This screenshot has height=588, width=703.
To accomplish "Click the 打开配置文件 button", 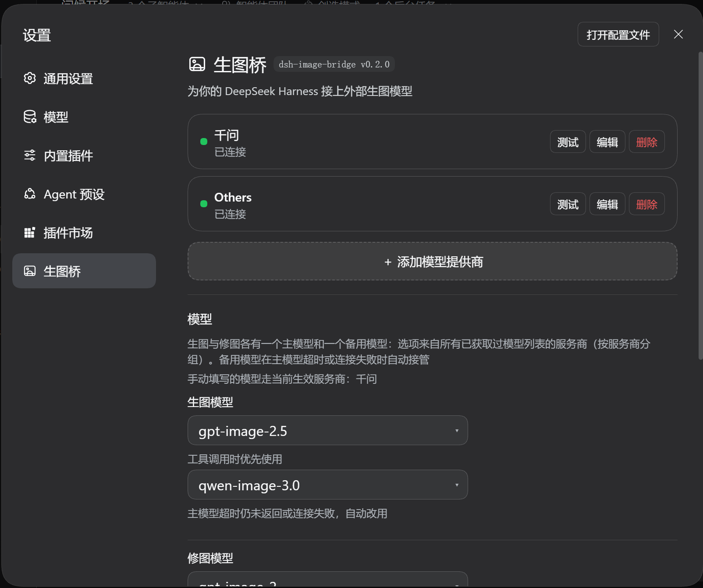I will point(618,34).
